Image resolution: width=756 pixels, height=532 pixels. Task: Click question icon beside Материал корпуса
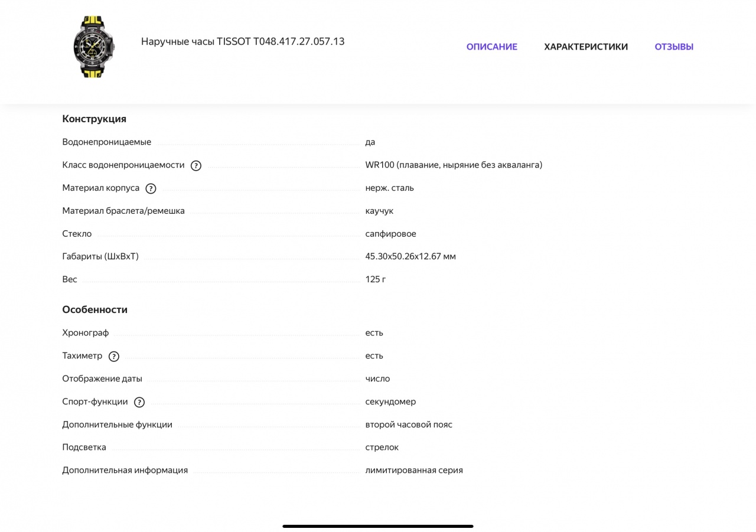[x=151, y=189]
